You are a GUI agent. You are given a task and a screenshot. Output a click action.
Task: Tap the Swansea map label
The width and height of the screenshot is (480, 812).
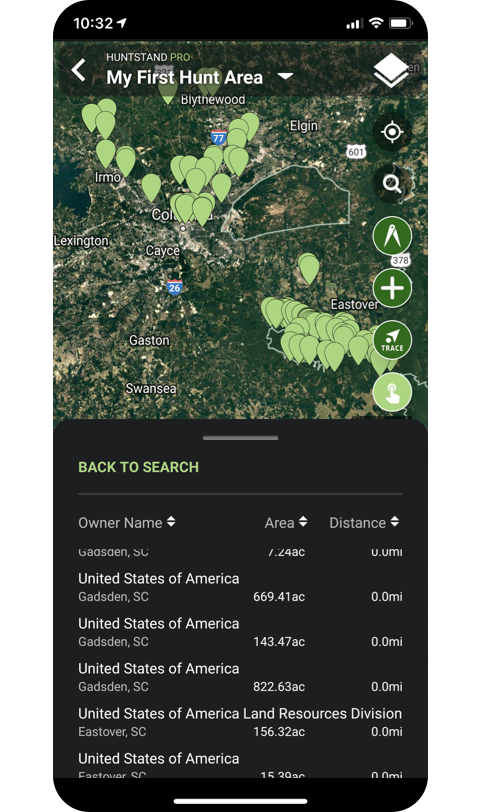151,388
